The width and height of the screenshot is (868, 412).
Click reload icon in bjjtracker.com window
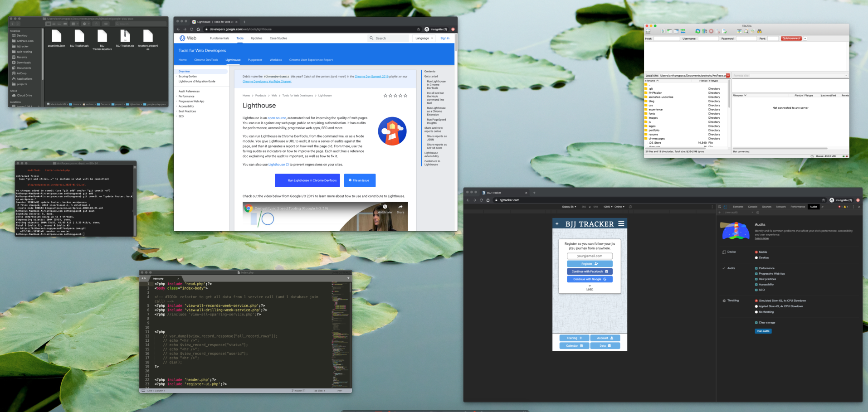(x=481, y=200)
